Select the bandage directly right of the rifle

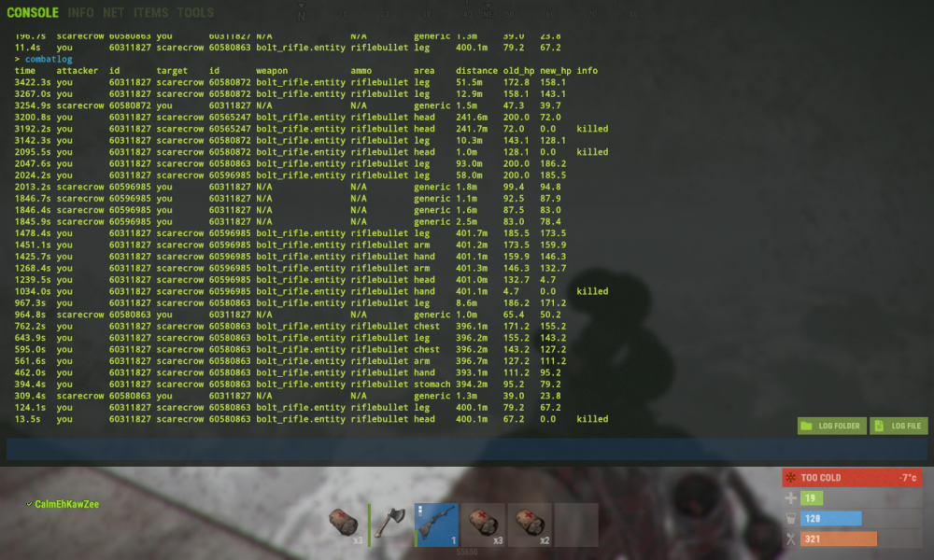tap(483, 525)
